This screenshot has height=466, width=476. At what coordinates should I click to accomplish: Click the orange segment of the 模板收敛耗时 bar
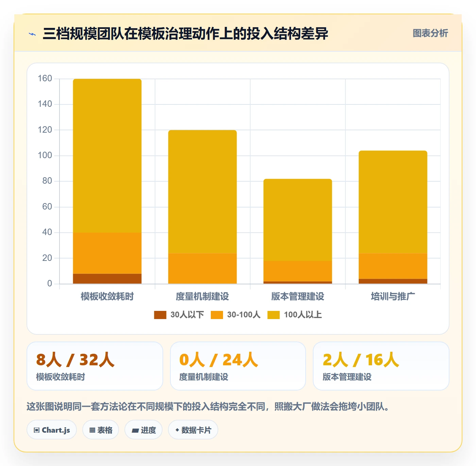pos(107,253)
